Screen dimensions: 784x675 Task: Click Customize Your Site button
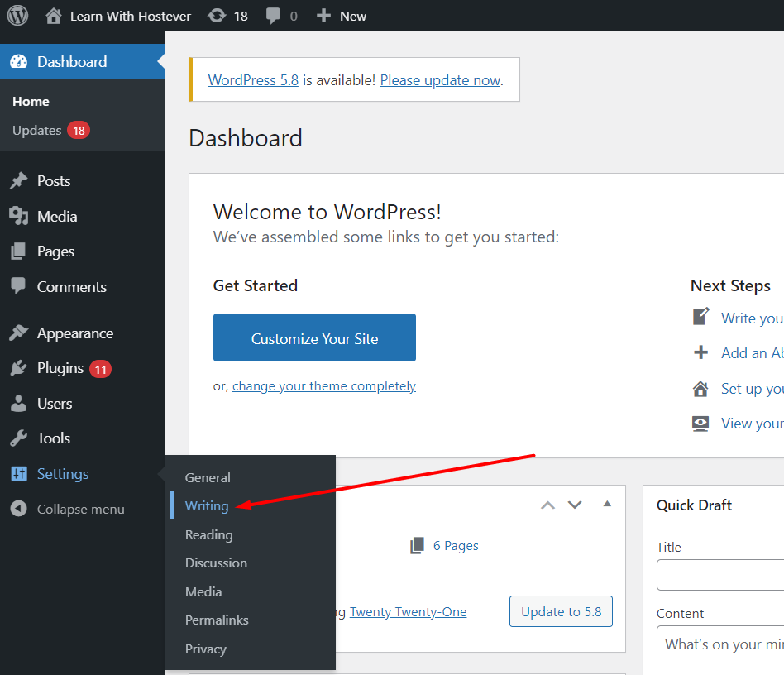pyautogui.click(x=314, y=337)
